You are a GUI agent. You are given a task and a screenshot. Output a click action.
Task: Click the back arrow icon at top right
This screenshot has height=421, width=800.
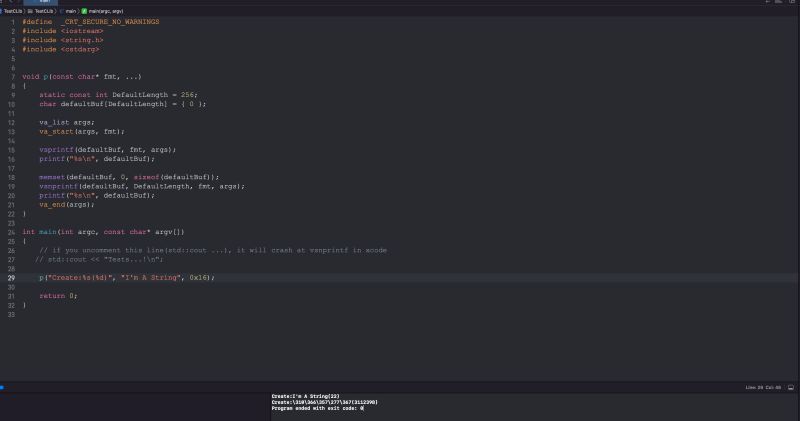click(767, 2)
